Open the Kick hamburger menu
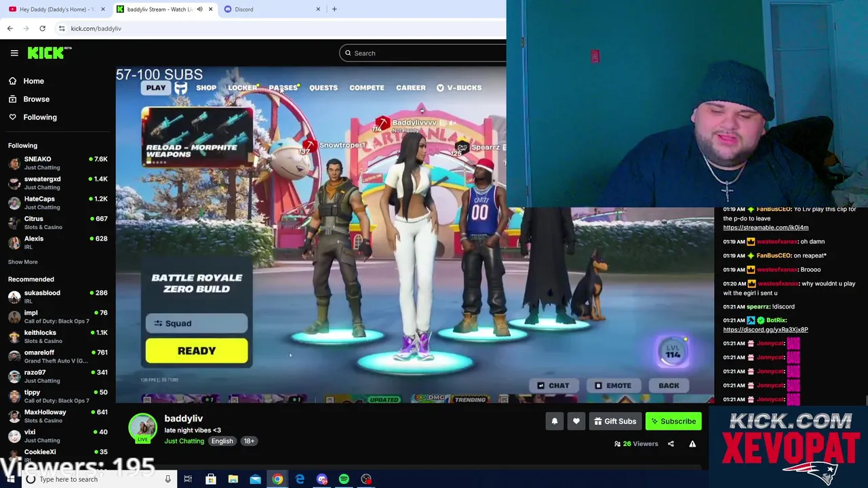 (x=14, y=53)
